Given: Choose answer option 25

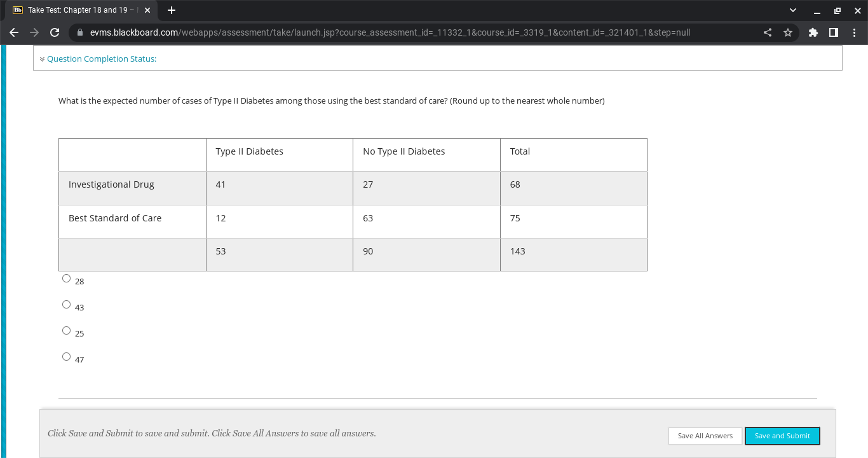Looking at the screenshot, I should point(67,331).
